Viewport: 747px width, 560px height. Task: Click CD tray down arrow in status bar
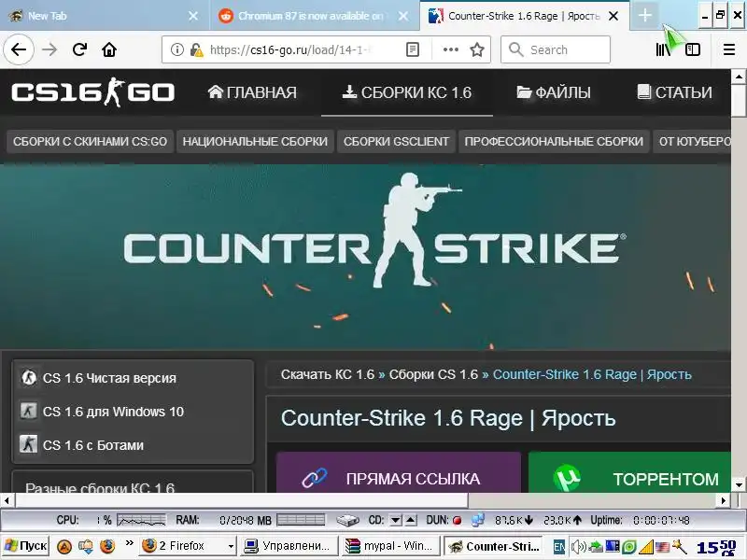tap(395, 521)
